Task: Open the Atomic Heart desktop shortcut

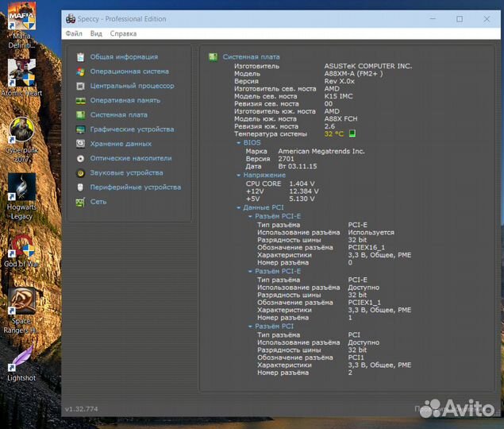Action: [22, 78]
